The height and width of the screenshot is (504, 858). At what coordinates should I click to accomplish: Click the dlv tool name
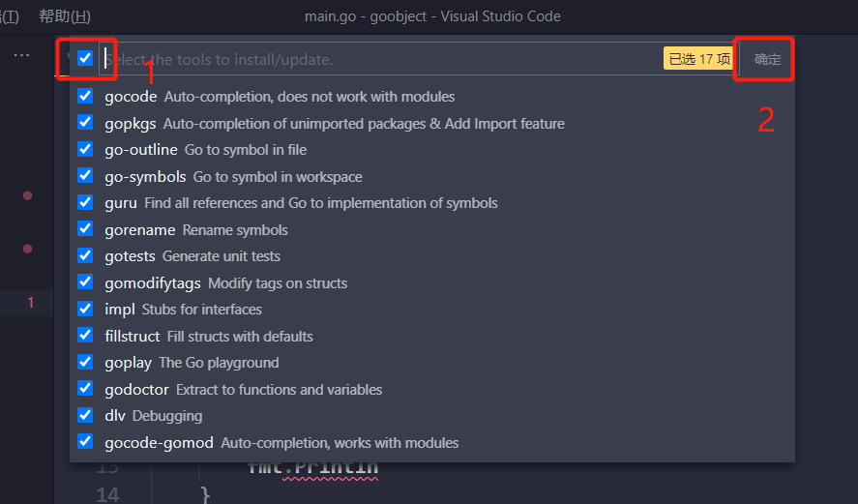(x=115, y=416)
